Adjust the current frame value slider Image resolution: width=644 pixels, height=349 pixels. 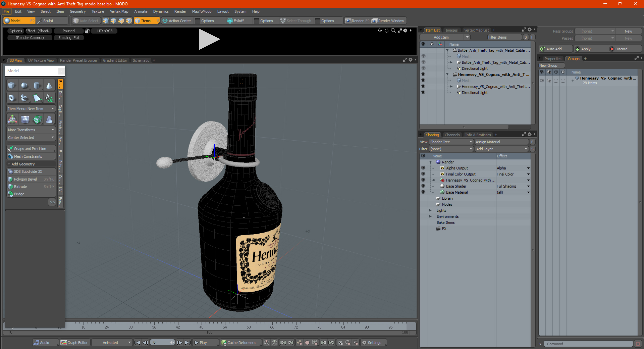[x=162, y=343]
